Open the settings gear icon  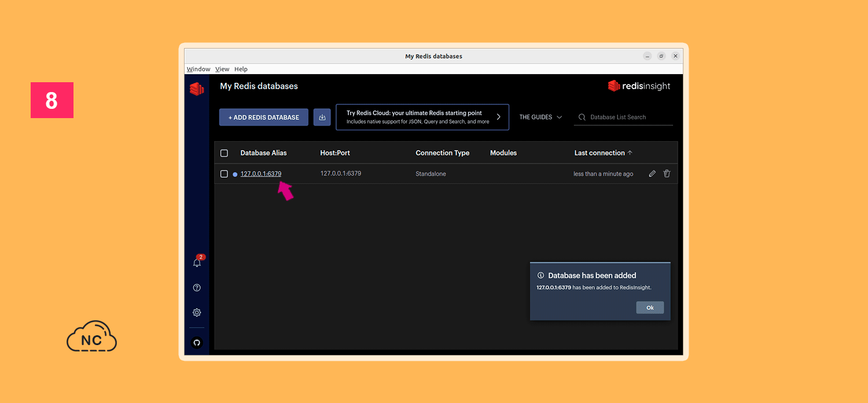[x=197, y=313]
